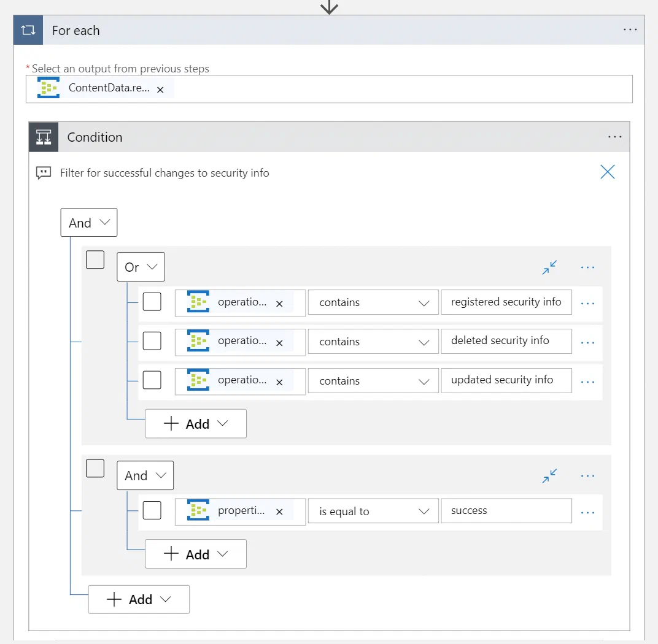Click 'Filter for successful changes to security info' comment
The width and height of the screenshot is (658, 644).
(164, 173)
